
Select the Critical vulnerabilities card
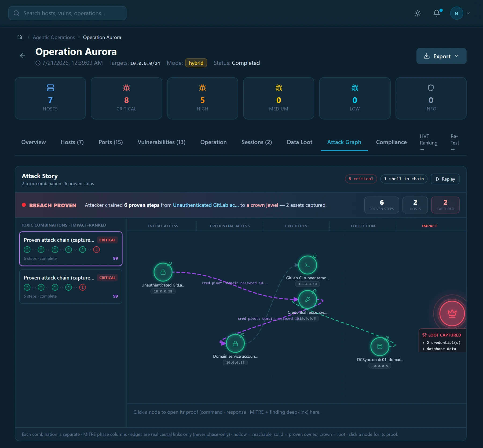126,98
